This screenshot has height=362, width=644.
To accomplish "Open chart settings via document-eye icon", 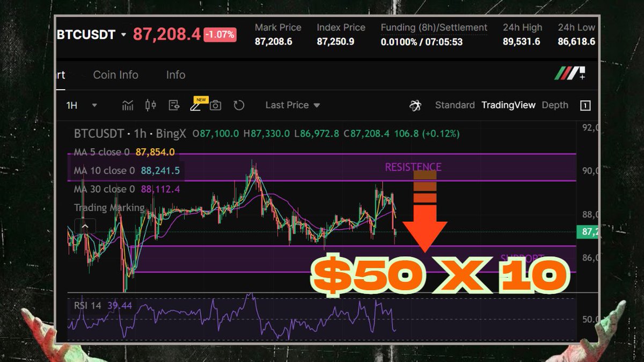I will (173, 105).
